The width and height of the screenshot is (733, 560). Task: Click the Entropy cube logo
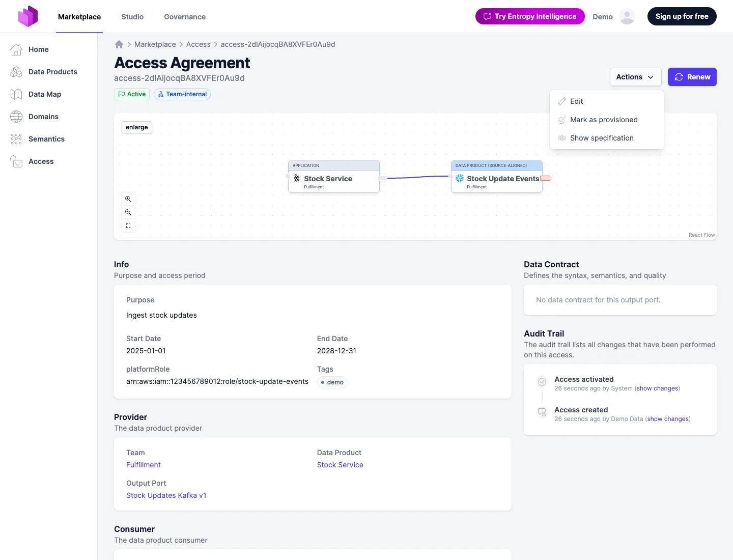(28, 16)
